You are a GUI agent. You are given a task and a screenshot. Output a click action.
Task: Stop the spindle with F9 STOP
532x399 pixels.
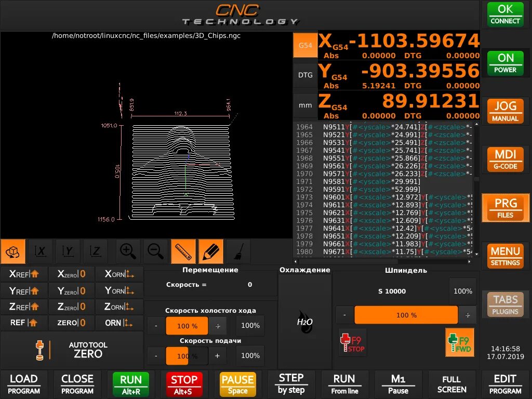353,343
